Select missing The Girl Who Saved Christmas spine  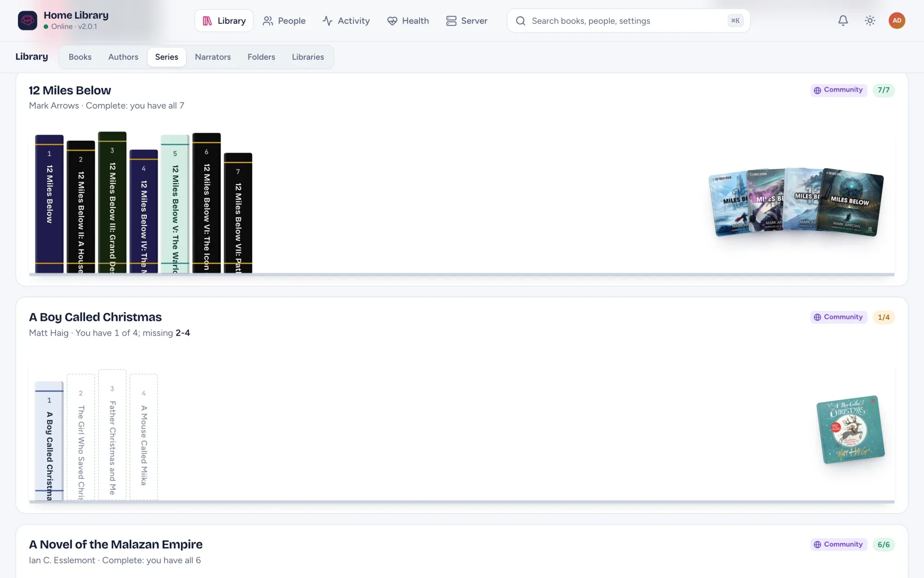[81, 437]
